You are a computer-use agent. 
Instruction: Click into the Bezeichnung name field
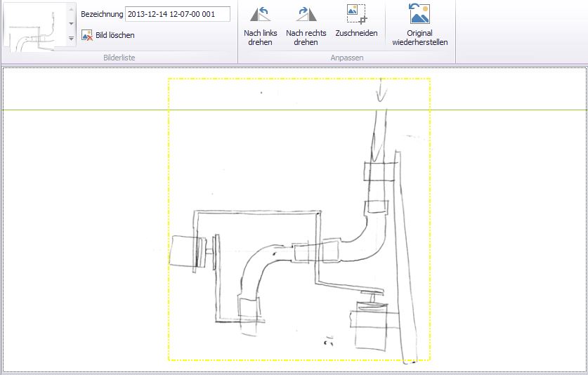tap(177, 14)
